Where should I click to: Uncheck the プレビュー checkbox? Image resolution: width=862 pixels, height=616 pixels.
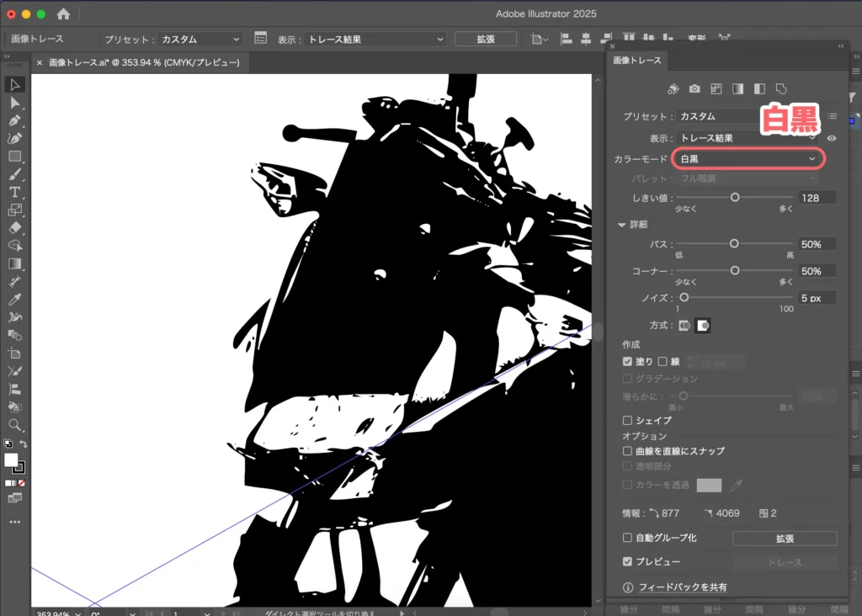627,561
